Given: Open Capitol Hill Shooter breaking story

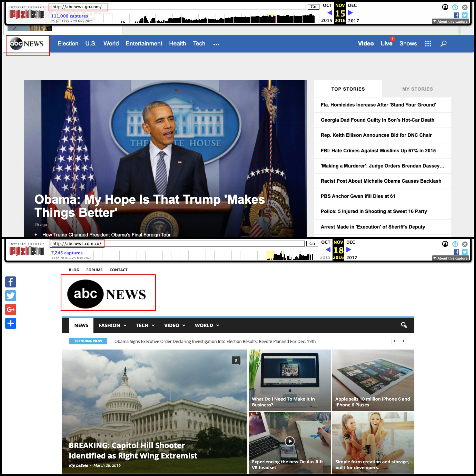Looking at the screenshot, I should pyautogui.click(x=133, y=450).
